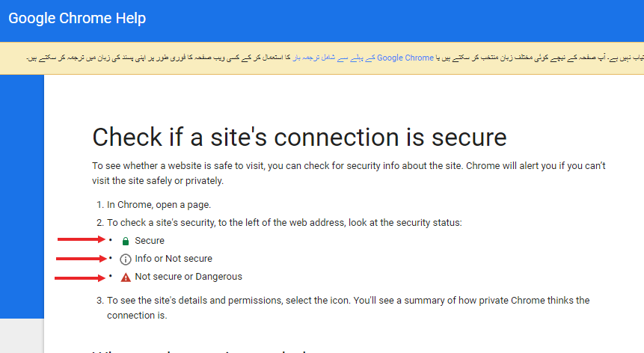644x353 pixels.
Task: Click the yellow language notice banner text
Action: [x=335, y=58]
